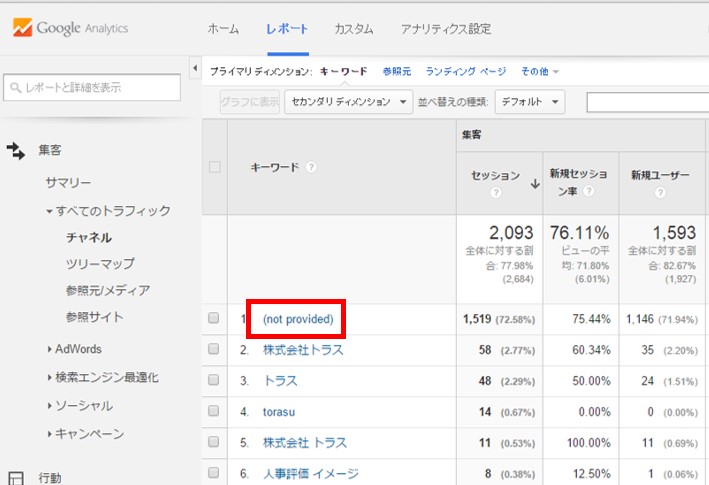Open the 株式会社 トラス keyword link in row 5
The width and height of the screenshot is (709, 485).
(305, 443)
